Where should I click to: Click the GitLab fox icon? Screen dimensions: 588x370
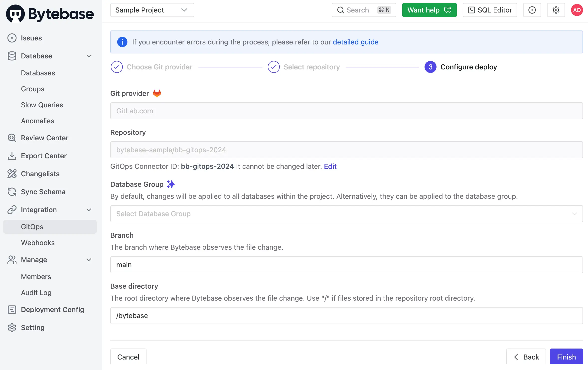coord(157,93)
